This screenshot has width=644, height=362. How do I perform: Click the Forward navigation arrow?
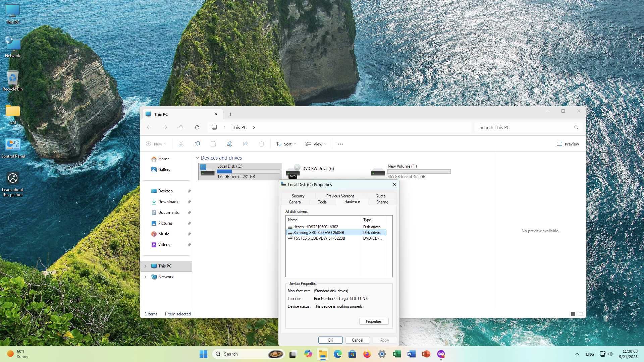pos(165,127)
